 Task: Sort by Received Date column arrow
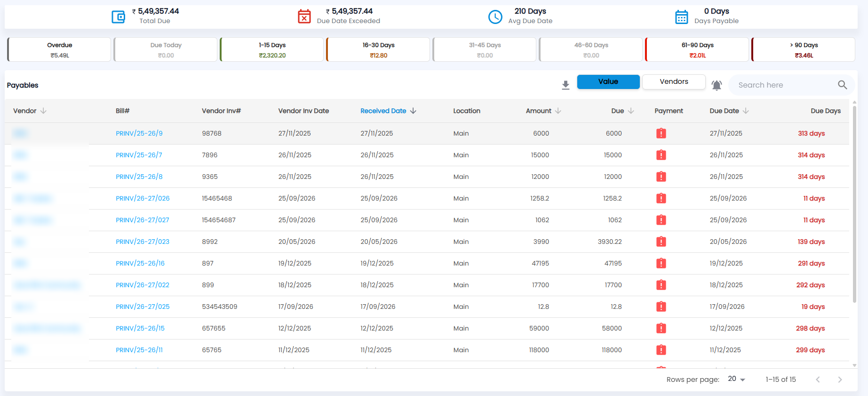pos(413,111)
